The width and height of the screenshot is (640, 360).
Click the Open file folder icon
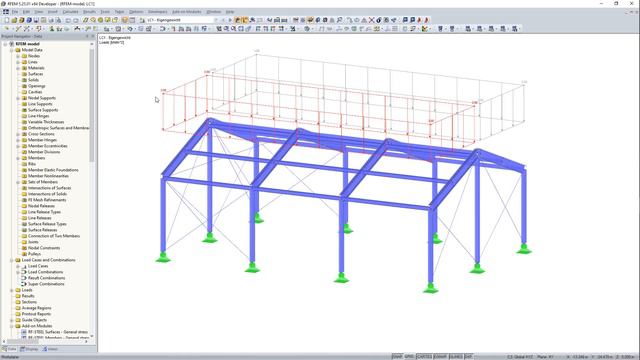click(14, 20)
